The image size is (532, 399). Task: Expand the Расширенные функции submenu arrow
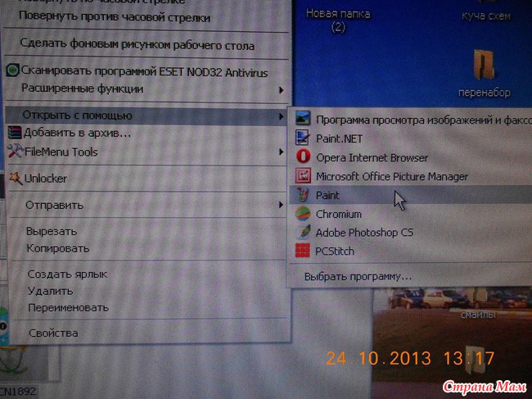(x=282, y=89)
